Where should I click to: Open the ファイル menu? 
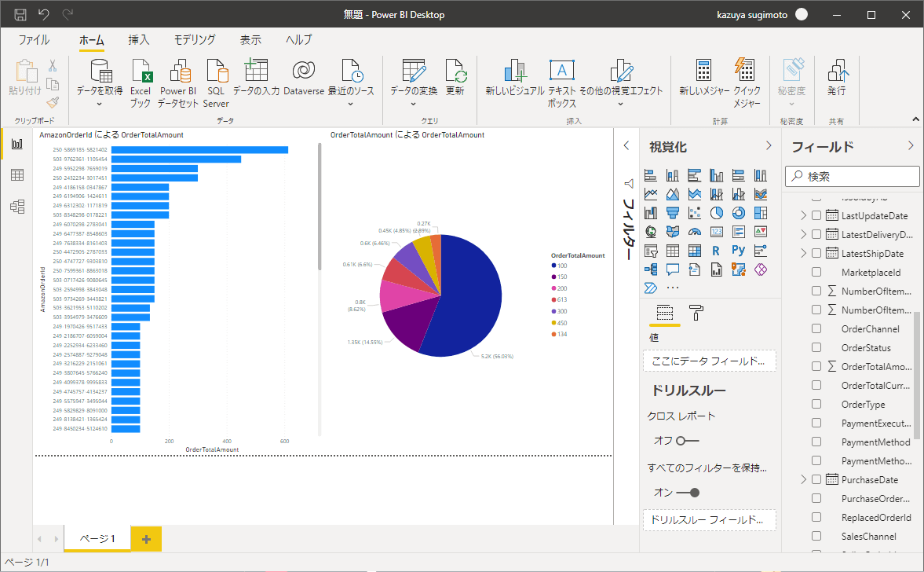pos(34,40)
